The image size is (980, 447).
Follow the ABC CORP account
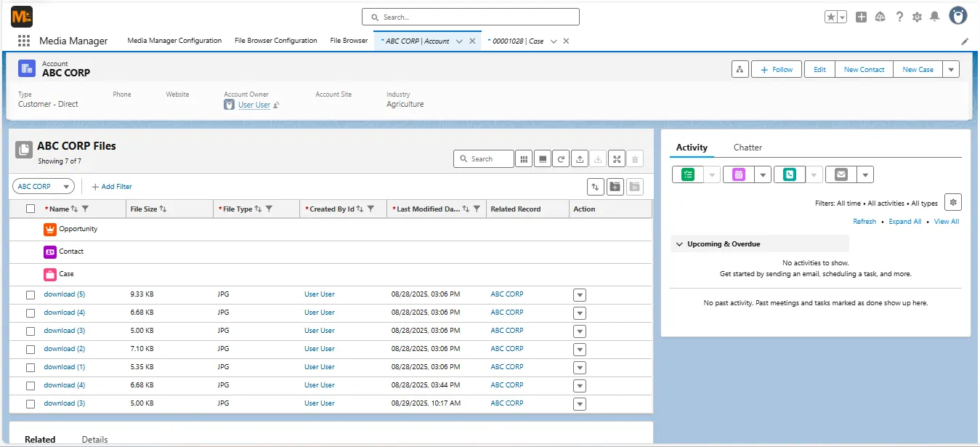point(777,69)
